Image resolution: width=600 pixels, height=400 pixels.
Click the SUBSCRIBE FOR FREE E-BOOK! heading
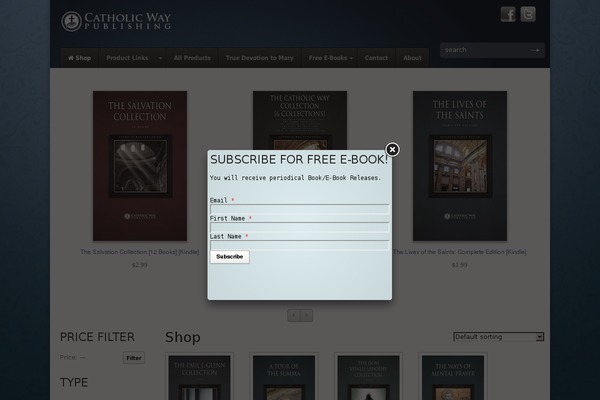tap(299, 159)
